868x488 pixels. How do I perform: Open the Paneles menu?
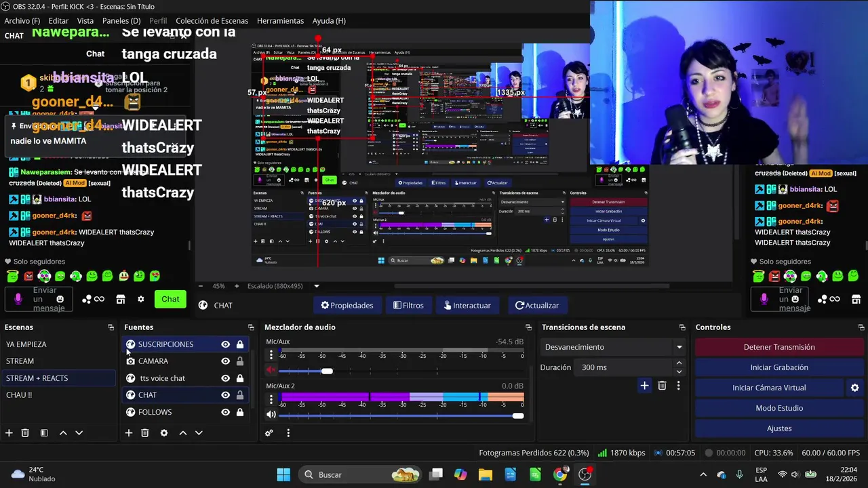click(x=121, y=21)
